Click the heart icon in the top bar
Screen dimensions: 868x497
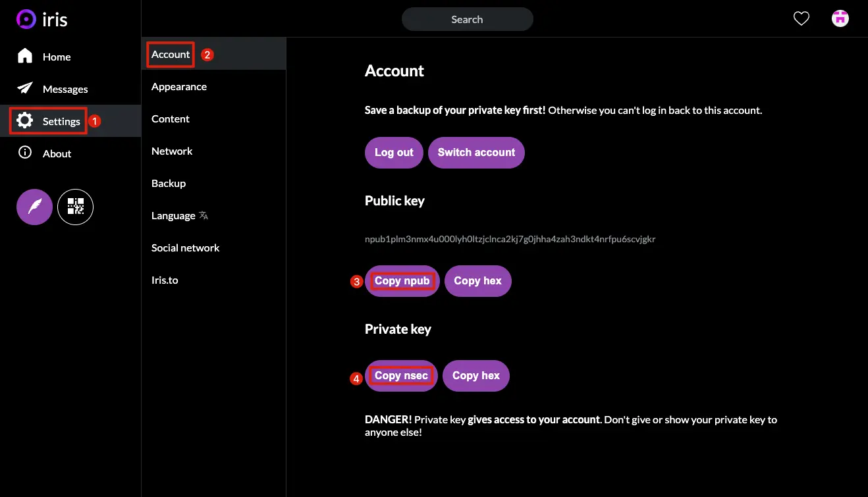(x=801, y=18)
